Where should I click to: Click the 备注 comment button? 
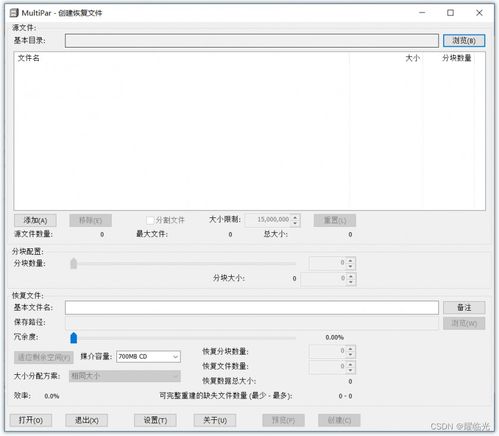pos(464,307)
